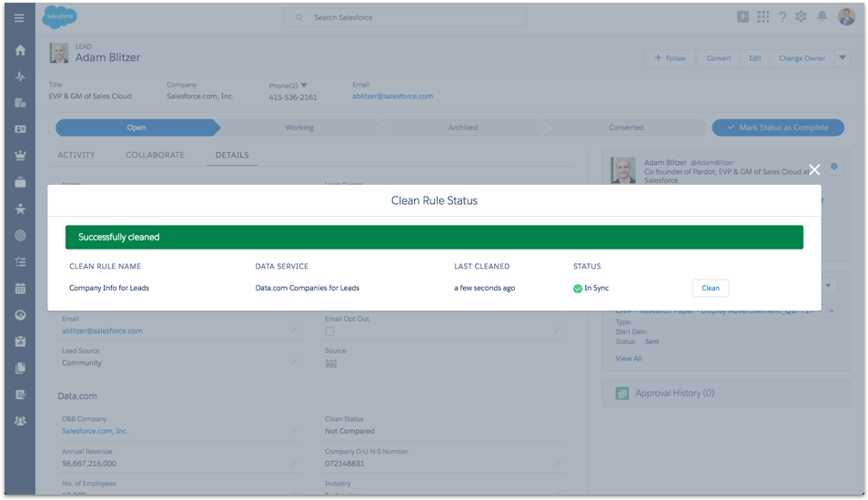Switch to the Collaborate tab
This screenshot has width=868, height=500.
(x=155, y=155)
